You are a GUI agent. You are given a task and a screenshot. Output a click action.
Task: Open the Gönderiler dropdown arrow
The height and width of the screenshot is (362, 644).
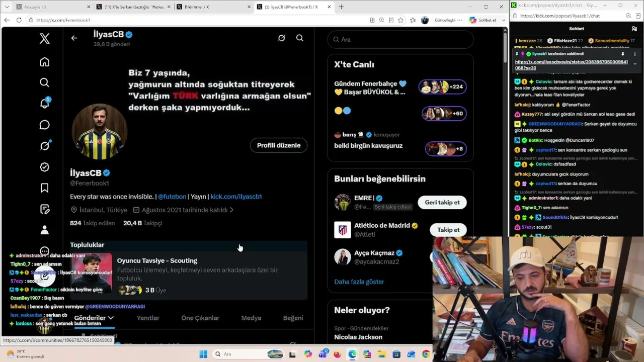tap(111, 318)
